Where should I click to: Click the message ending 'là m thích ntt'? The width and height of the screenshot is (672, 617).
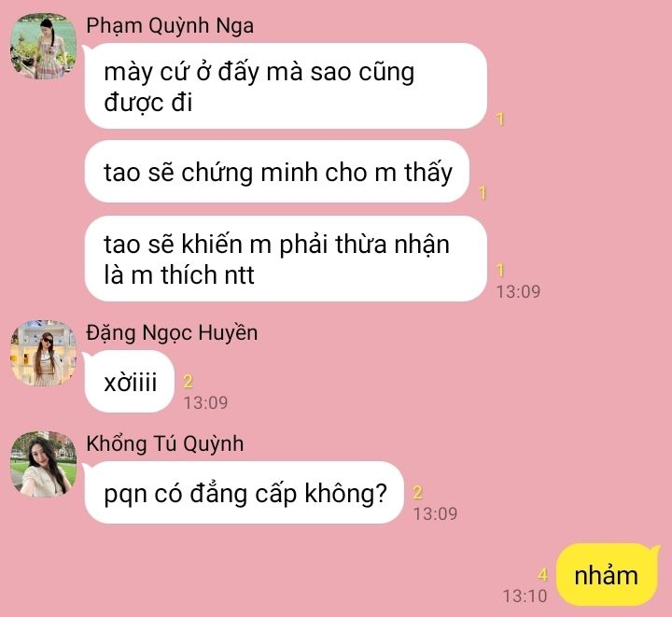point(286,259)
